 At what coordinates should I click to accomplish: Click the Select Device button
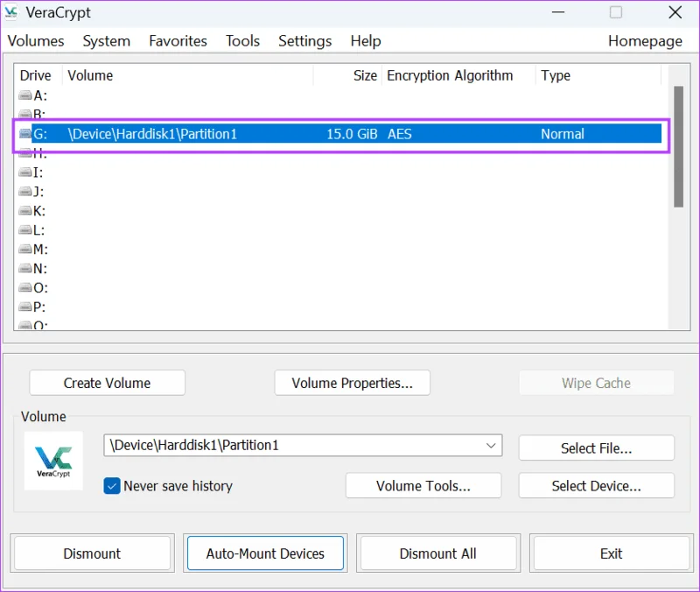coord(596,486)
